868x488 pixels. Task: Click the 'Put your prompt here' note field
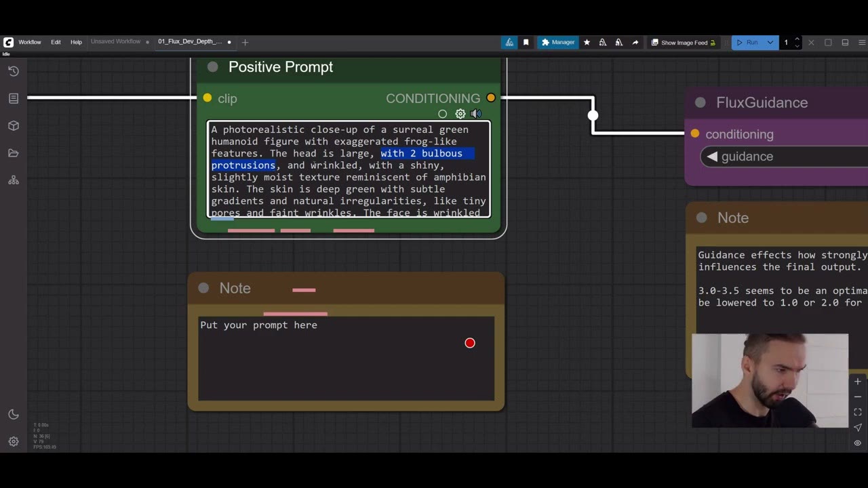pyautogui.click(x=347, y=358)
